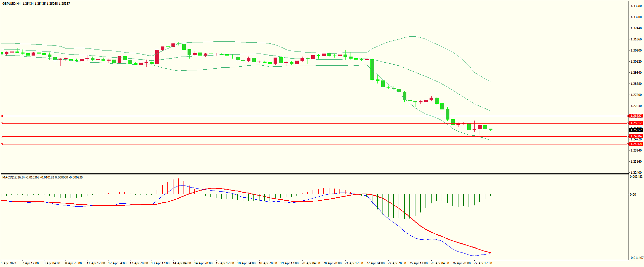Select left handle of third red horizontal line

pyautogui.click(x=2, y=136)
